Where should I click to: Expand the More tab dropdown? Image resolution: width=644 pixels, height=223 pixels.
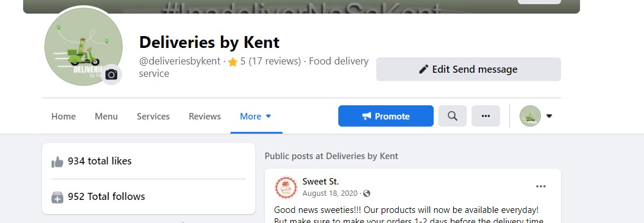point(256,117)
